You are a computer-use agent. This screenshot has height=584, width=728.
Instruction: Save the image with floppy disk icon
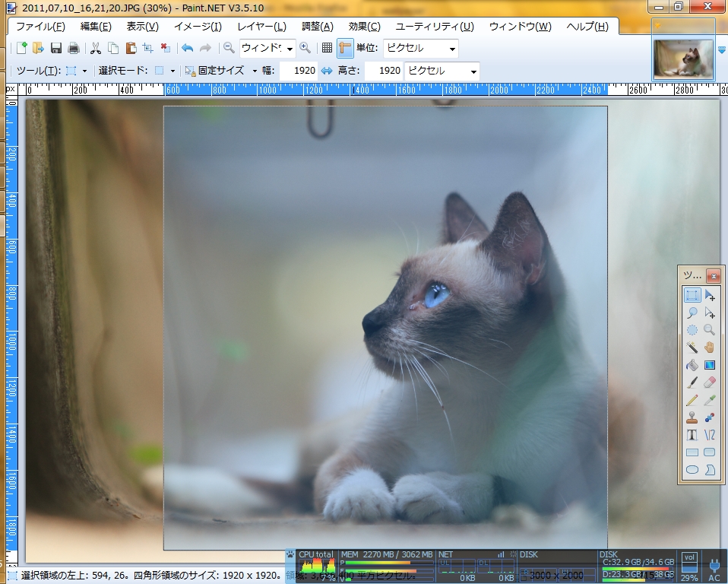coord(56,48)
